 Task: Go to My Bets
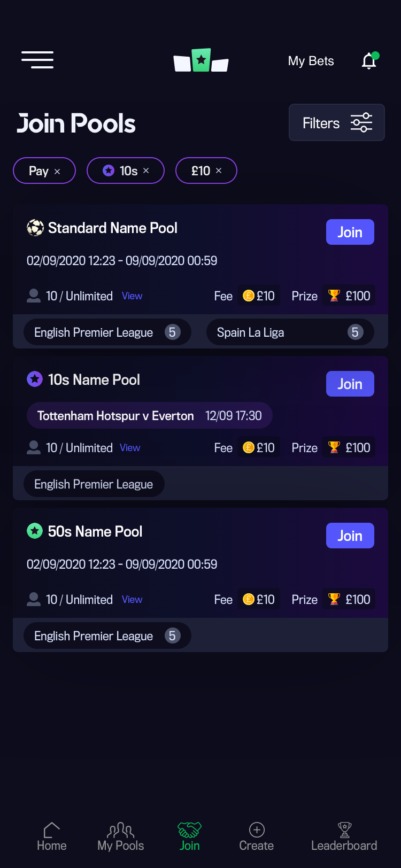311,61
